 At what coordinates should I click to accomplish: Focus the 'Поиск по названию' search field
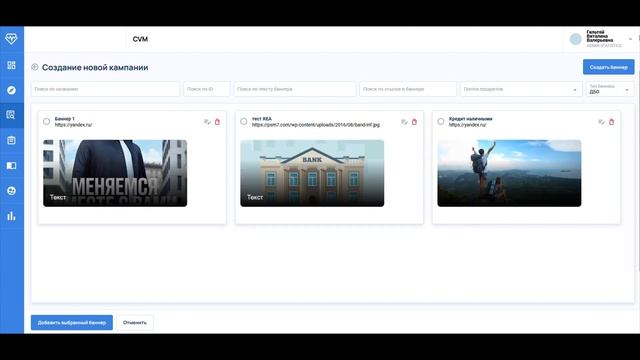tap(105, 89)
